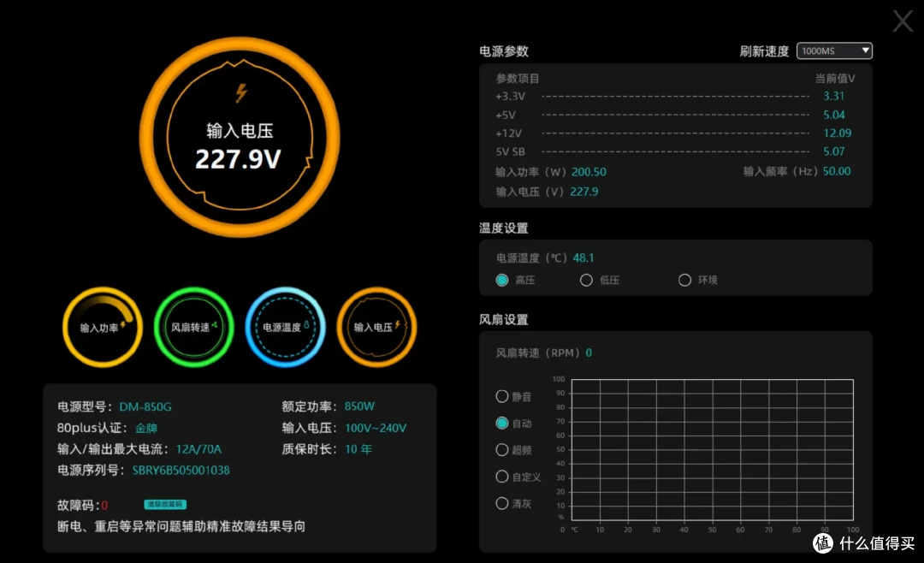Image resolution: width=924 pixels, height=563 pixels.
Task: Select the 低压 temperature radio button
Action: [x=586, y=280]
